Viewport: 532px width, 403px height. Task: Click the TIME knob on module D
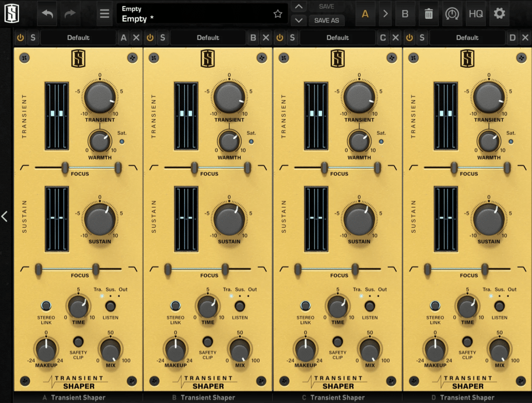[467, 306]
